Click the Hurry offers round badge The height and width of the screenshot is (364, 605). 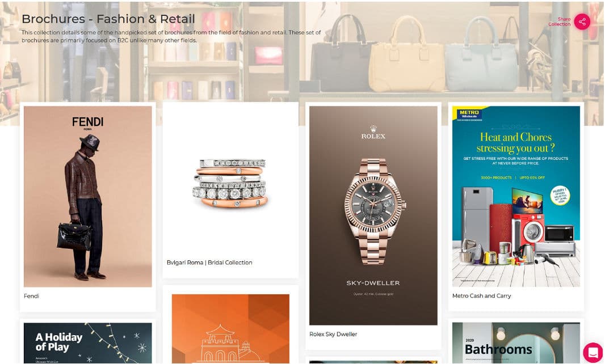[x=560, y=196]
